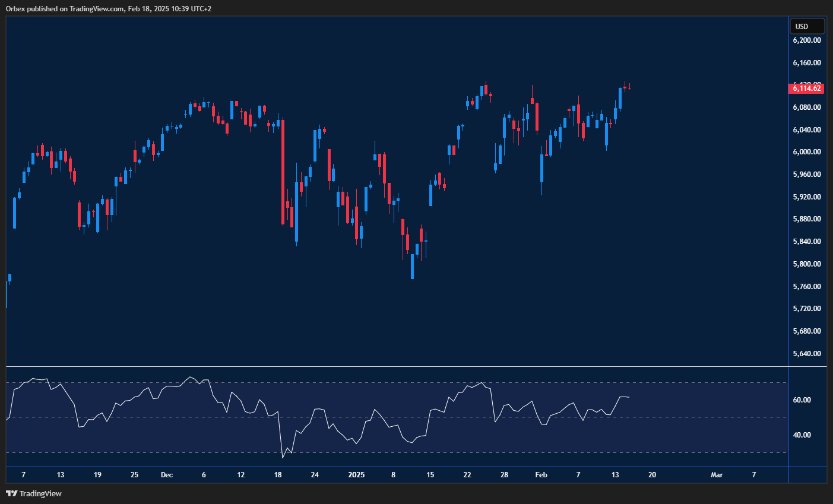833x504 pixels.
Task: Click the blue price scale axis line
Action: click(788, 237)
